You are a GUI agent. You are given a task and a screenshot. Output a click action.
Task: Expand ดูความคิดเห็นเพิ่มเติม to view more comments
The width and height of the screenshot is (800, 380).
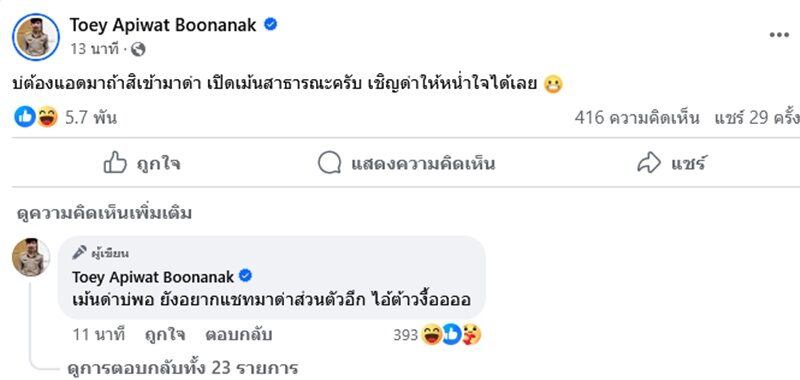pos(105,213)
